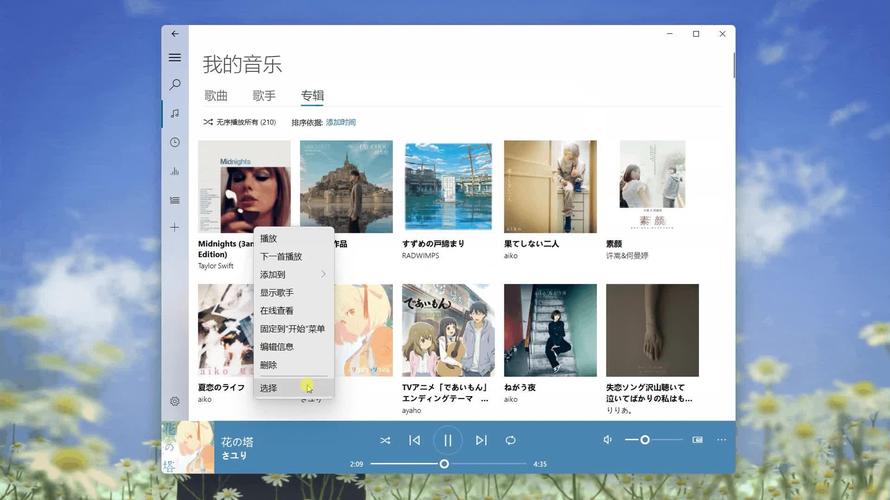Open the ねがう夜 album cover
This screenshot has height=500, width=890.
click(550, 330)
